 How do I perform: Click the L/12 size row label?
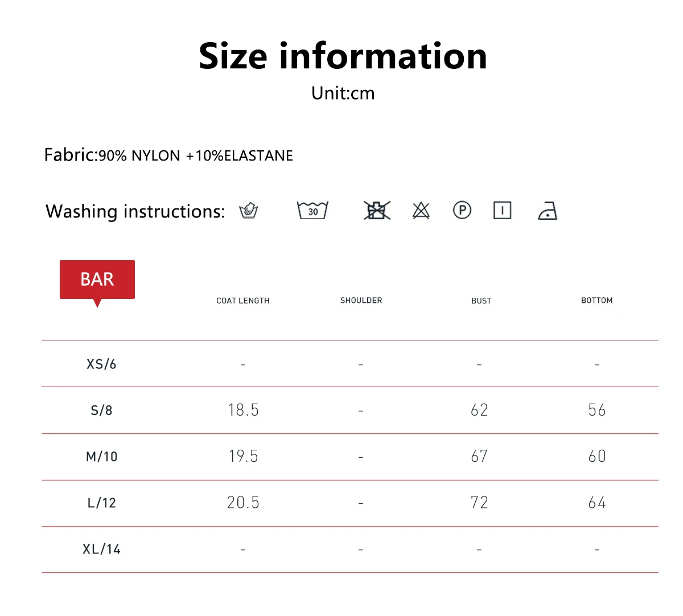pos(101,503)
